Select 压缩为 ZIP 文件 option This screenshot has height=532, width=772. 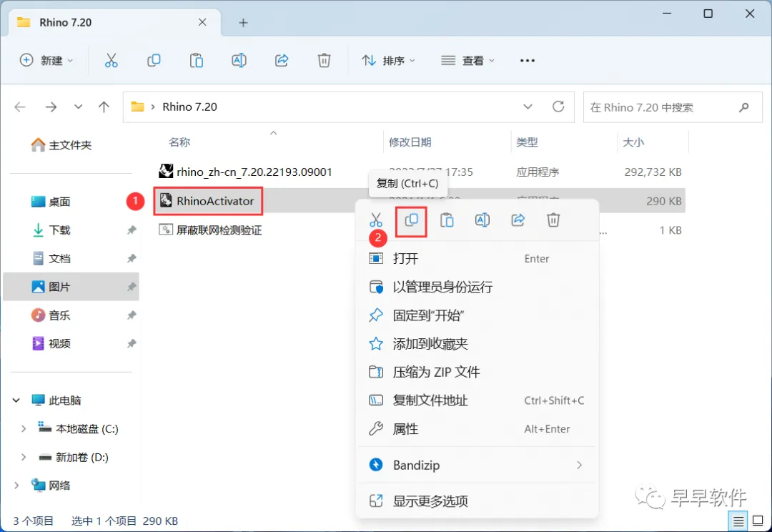(477, 372)
